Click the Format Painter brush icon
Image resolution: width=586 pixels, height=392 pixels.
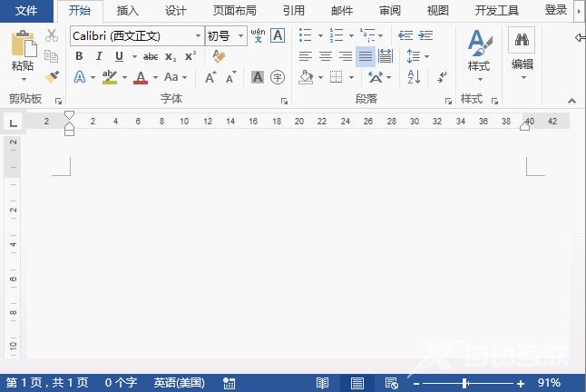(52, 78)
